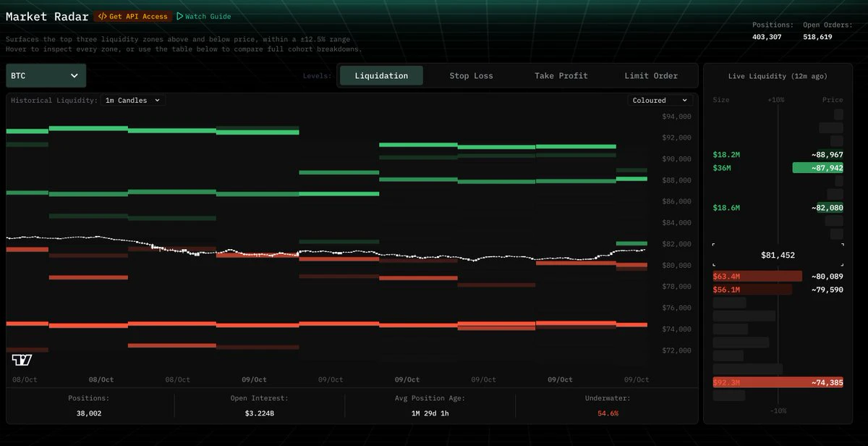Select the $63.4M red liquidity bar

coord(757,276)
